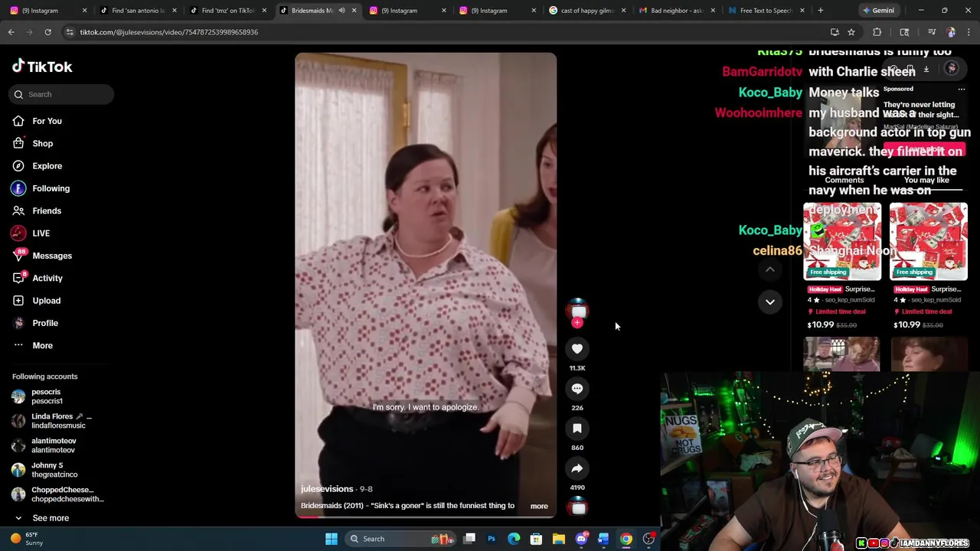Image resolution: width=980 pixels, height=551 pixels.
Task: Bookmark this page with the star
Action: tap(851, 32)
